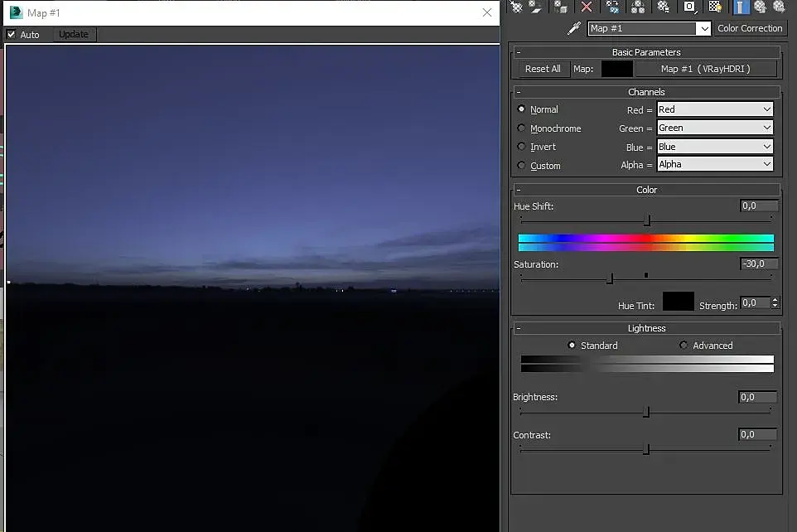Click the Brightness value field
Image resolution: width=797 pixels, height=532 pixels.
click(757, 397)
